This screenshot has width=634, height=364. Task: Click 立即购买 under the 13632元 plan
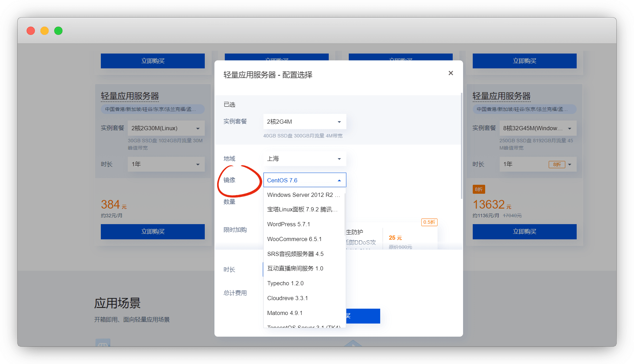524,232
